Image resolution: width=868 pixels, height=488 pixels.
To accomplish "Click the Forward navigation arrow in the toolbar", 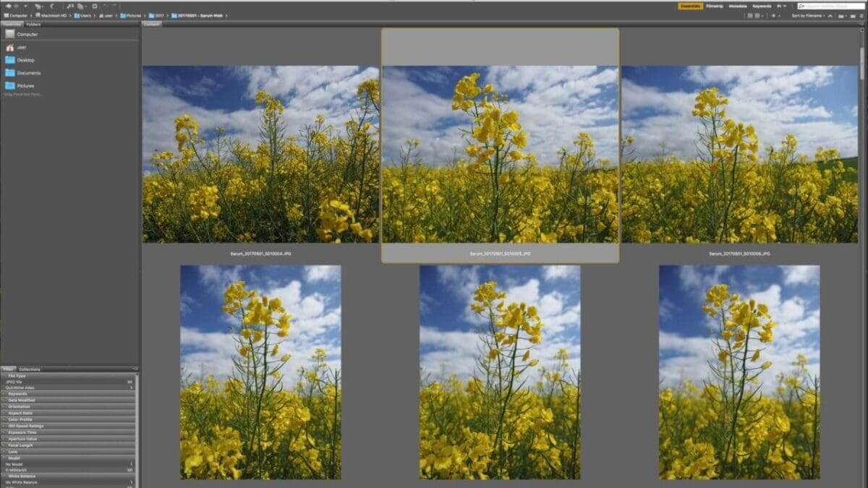I will click(17, 6).
